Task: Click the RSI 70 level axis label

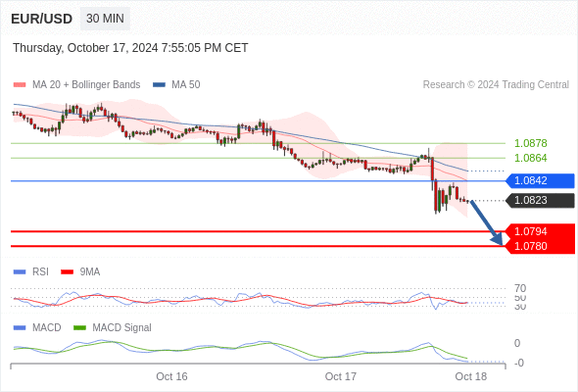Action: click(x=520, y=288)
